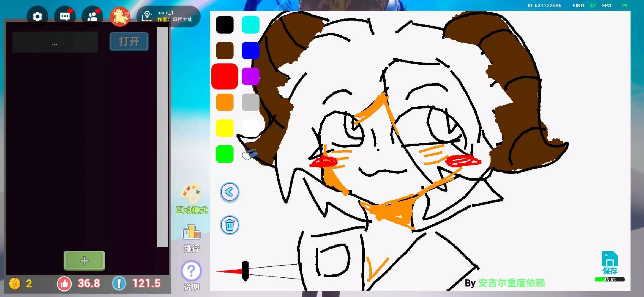
Task: Click the brush size slider handle
Action: click(245, 271)
